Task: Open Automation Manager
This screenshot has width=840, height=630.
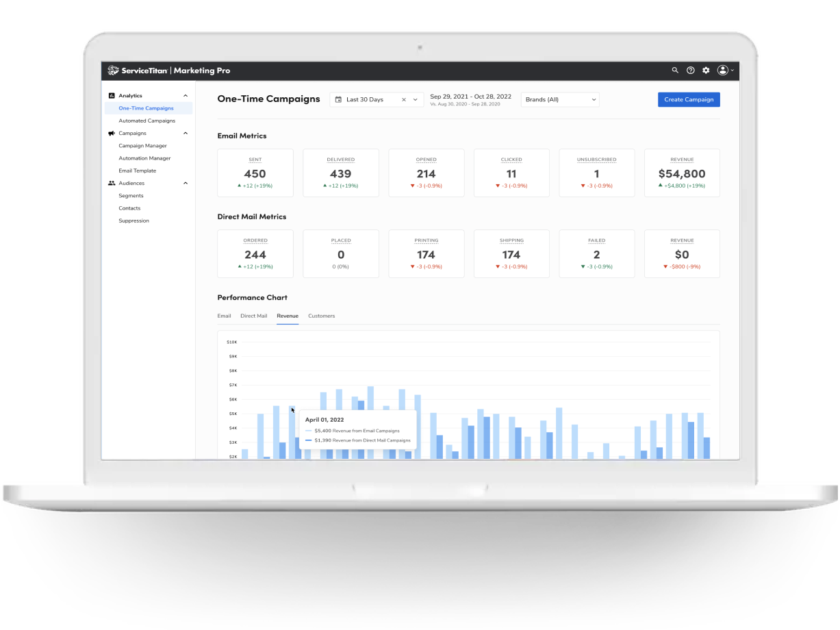Action: point(144,158)
